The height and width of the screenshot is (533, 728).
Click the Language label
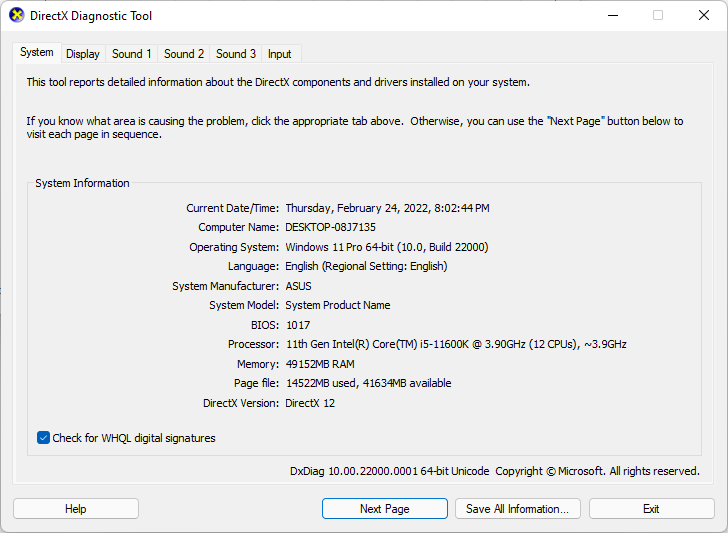[254, 266]
